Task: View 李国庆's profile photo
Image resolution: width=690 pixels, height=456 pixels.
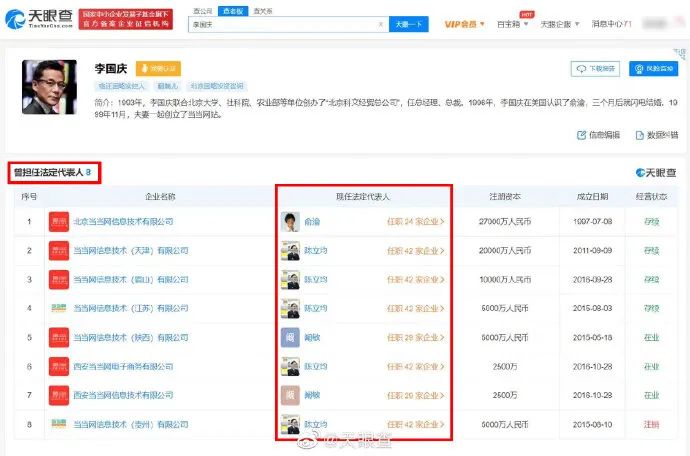Action: point(49,87)
